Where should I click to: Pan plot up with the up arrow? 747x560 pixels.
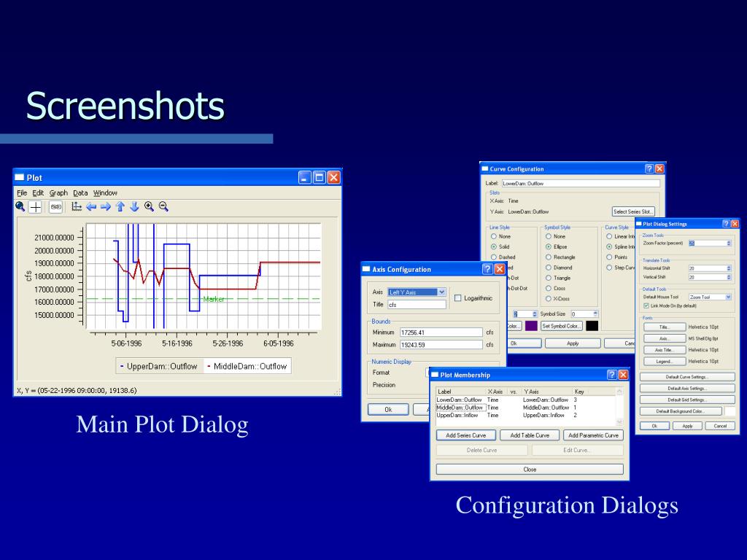click(120, 206)
